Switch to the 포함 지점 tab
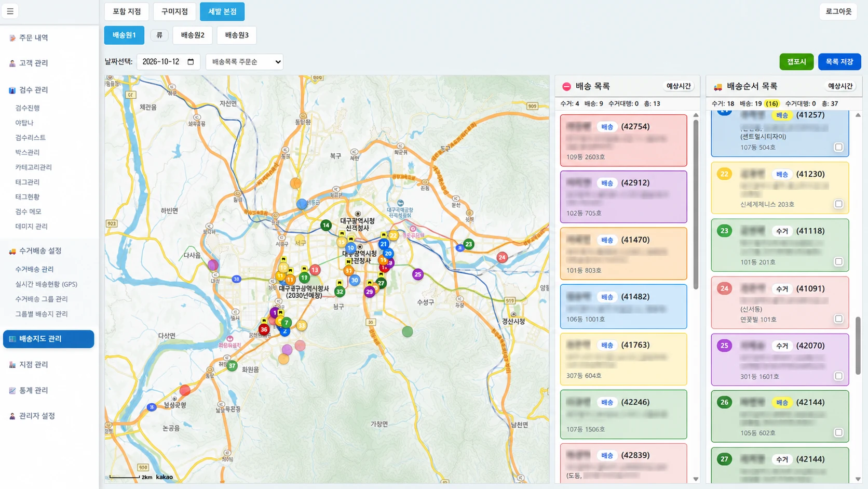Image resolution: width=868 pixels, height=489 pixels. click(127, 11)
